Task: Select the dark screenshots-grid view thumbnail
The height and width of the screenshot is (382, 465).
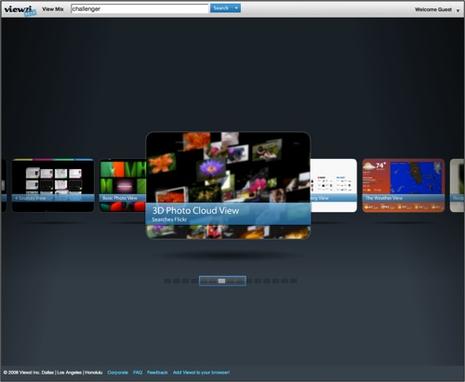Action: tap(53, 185)
